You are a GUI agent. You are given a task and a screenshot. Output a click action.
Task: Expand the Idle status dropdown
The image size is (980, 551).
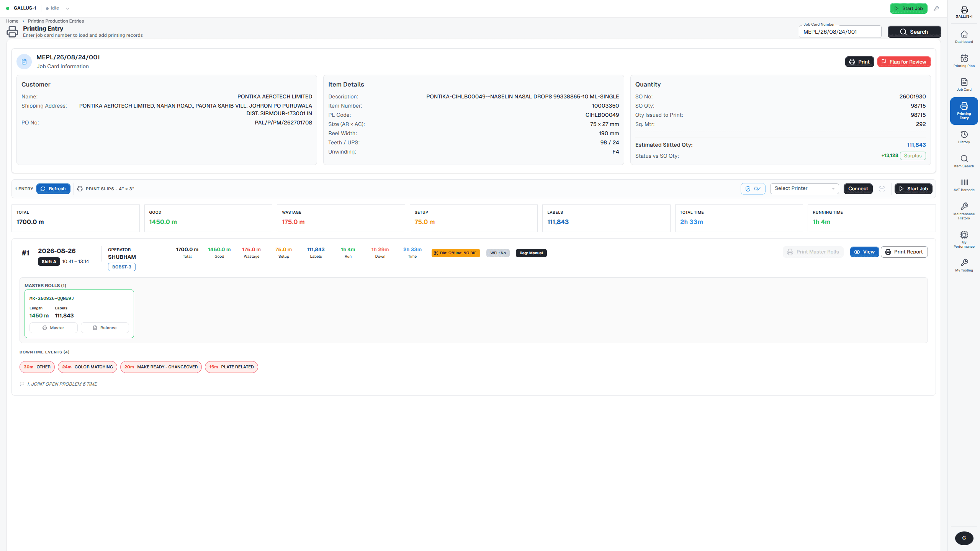click(57, 8)
